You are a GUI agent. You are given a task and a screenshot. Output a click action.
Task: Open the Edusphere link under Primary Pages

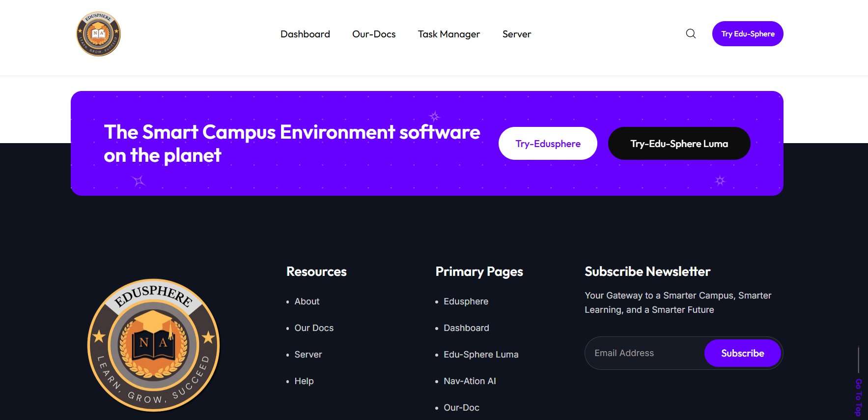pos(466,301)
